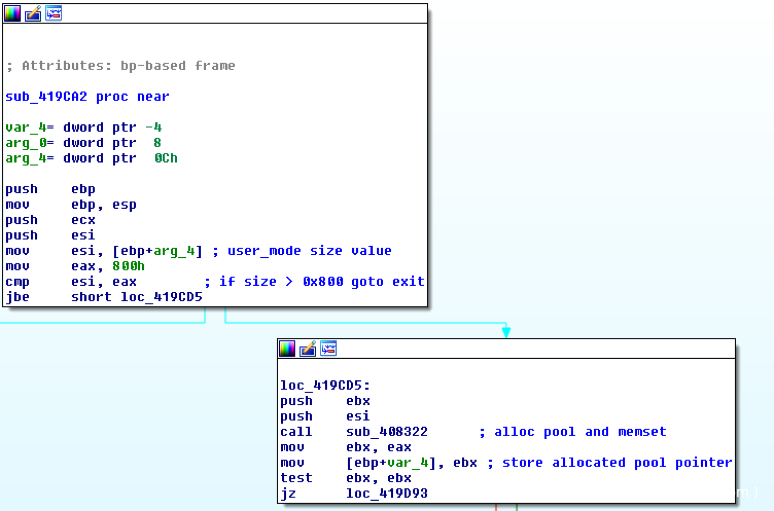
Task: Click edit comment pencil icon in sub_419CA2 block
Action: point(33,13)
